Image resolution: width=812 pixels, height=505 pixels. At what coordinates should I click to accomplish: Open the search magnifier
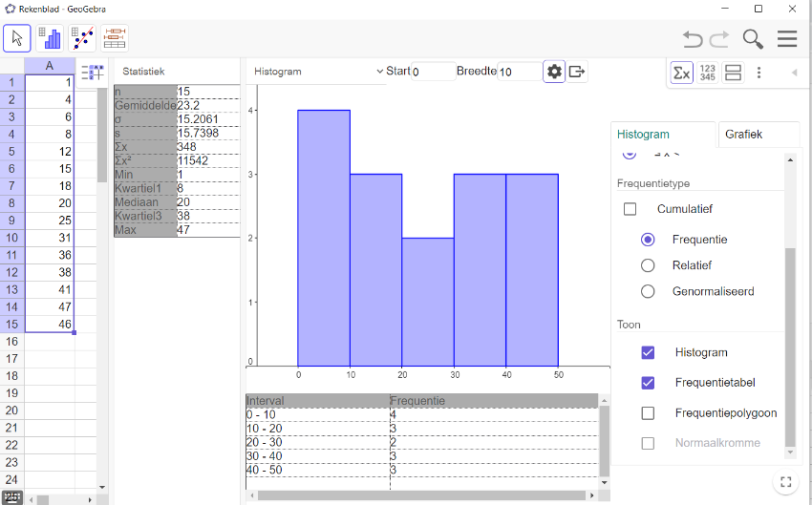click(x=753, y=39)
